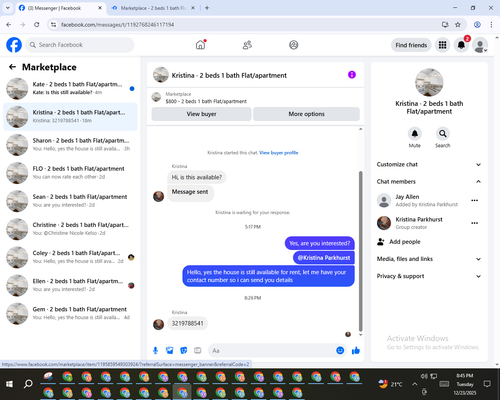Viewport: 500px width, 400px height.
Task: Choose a GIF icon
Action: tap(198, 350)
